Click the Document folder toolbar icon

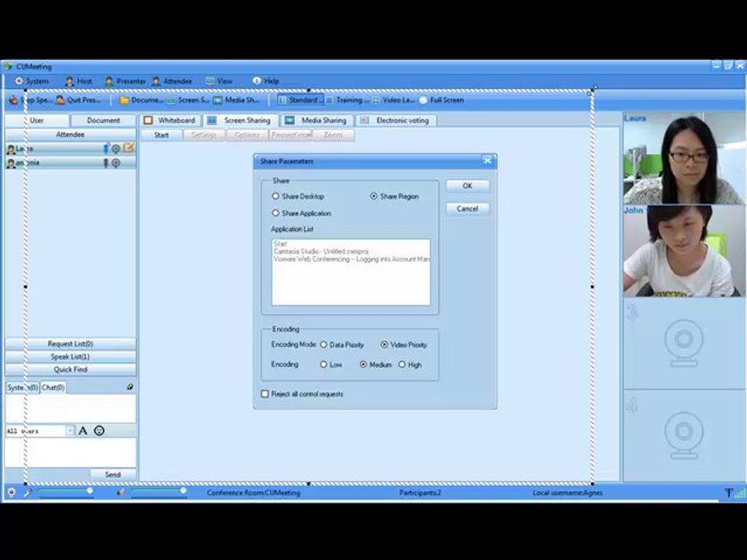tap(141, 100)
